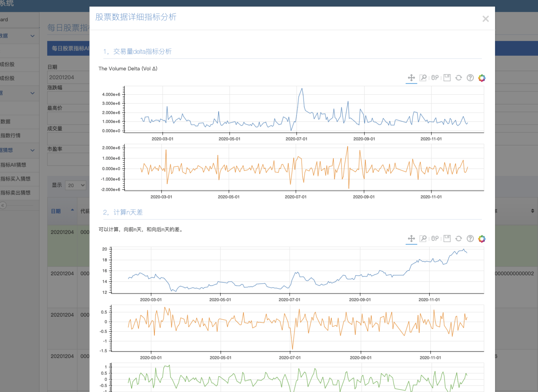Click Help icon in n-day difference chart toolbar
538x392 pixels.
pyautogui.click(x=470, y=239)
